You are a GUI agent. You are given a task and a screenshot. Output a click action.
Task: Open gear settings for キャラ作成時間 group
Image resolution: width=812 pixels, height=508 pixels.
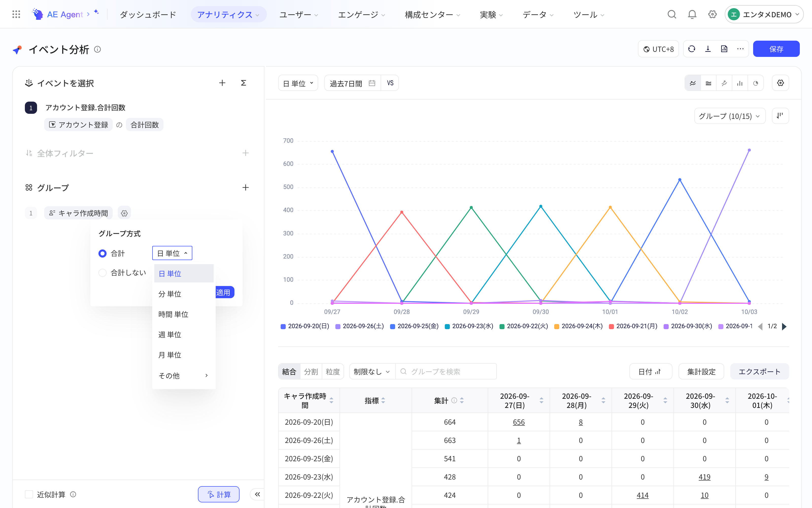125,213
